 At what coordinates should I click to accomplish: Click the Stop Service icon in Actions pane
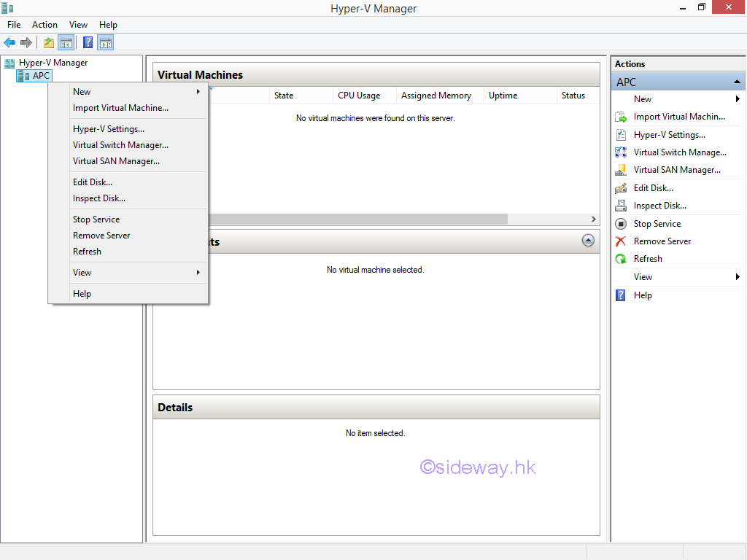(621, 224)
